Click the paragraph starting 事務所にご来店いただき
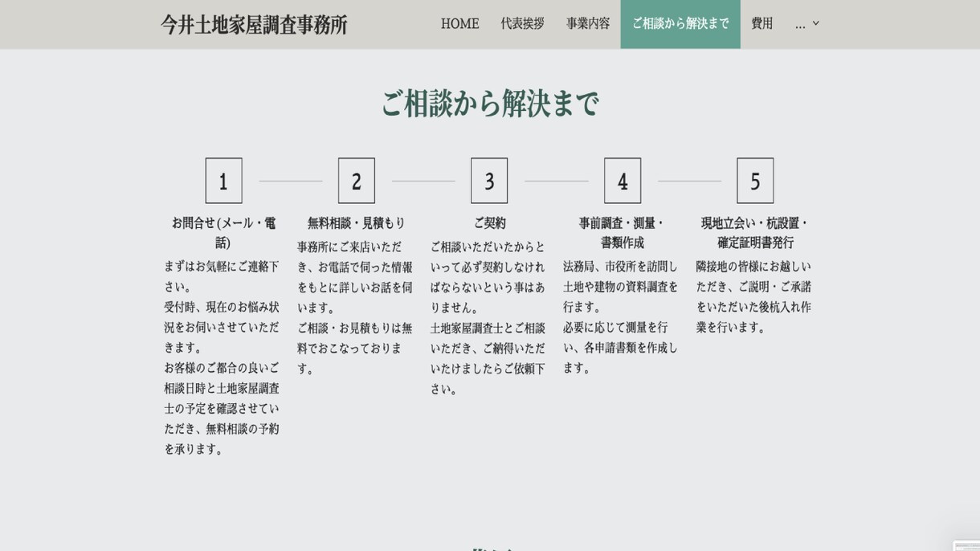980x551 pixels. pyautogui.click(x=356, y=307)
